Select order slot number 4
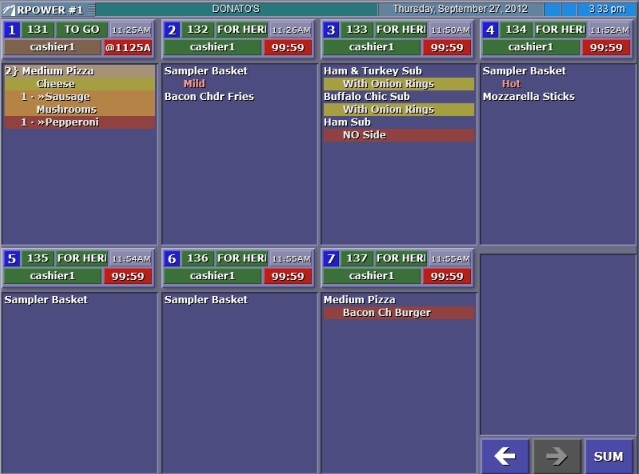Viewport: 639px width, 474px height. [490, 30]
